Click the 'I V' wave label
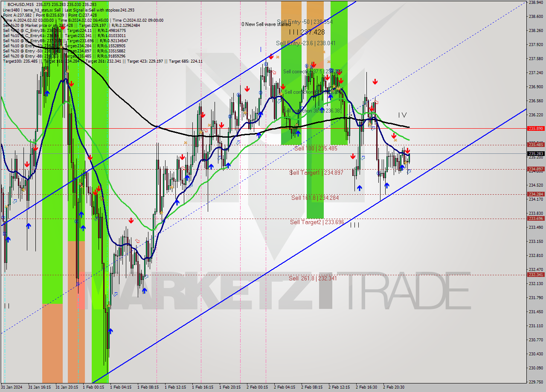Viewport: 546px width, 392px height. pos(402,115)
